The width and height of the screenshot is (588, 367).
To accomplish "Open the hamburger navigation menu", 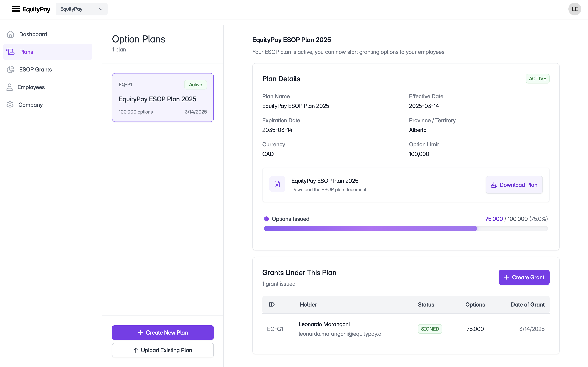I will 16,9.
